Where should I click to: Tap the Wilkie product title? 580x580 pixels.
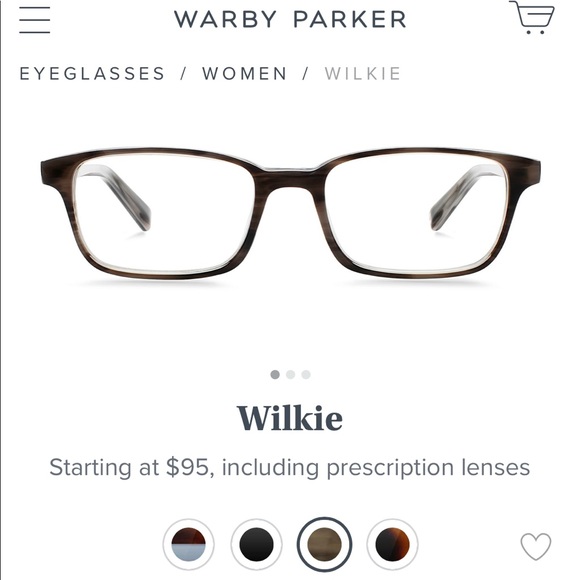tap(290, 418)
